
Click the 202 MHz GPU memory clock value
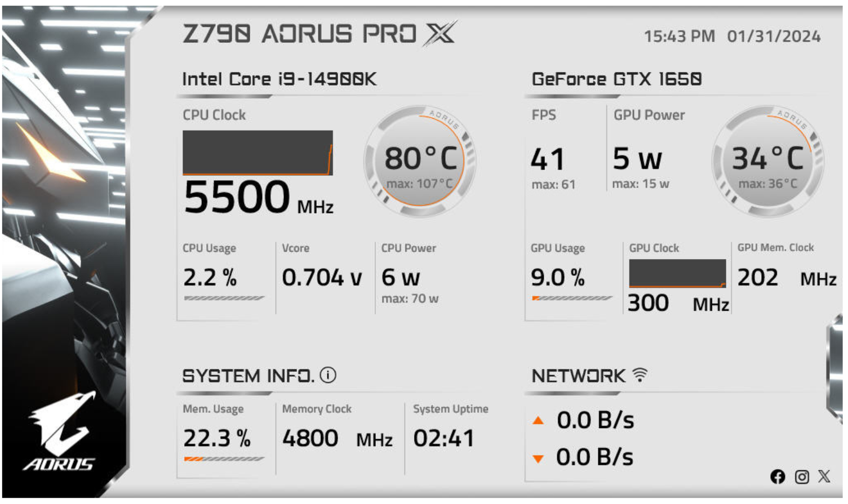pos(787,278)
